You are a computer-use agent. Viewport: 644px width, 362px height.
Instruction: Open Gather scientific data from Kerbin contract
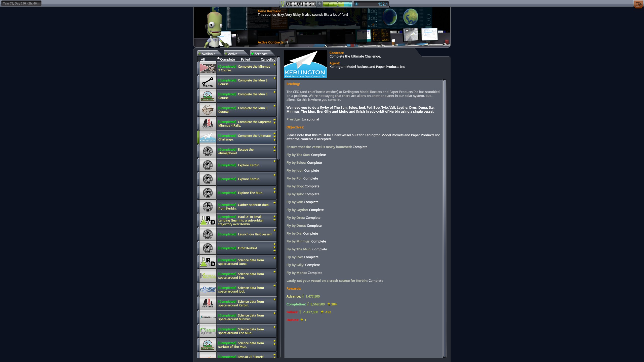point(237,207)
